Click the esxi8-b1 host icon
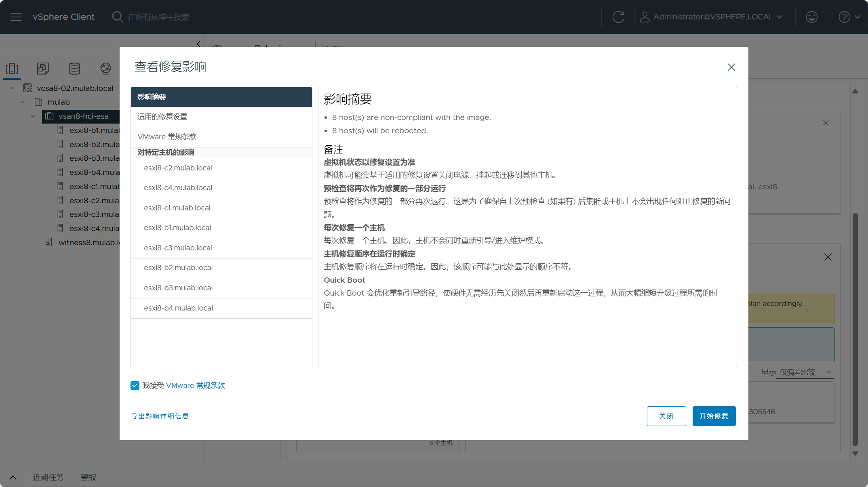This screenshot has width=868, height=487. pyautogui.click(x=60, y=130)
